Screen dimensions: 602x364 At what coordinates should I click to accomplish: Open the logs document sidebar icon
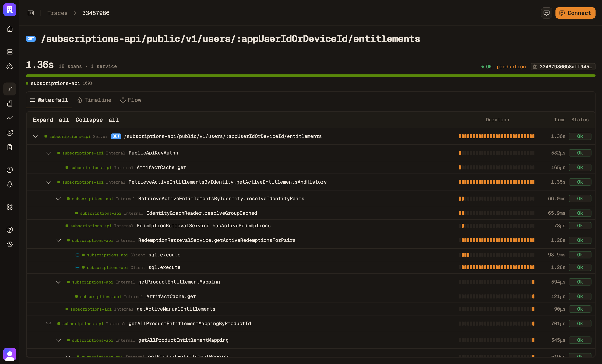coord(10,104)
